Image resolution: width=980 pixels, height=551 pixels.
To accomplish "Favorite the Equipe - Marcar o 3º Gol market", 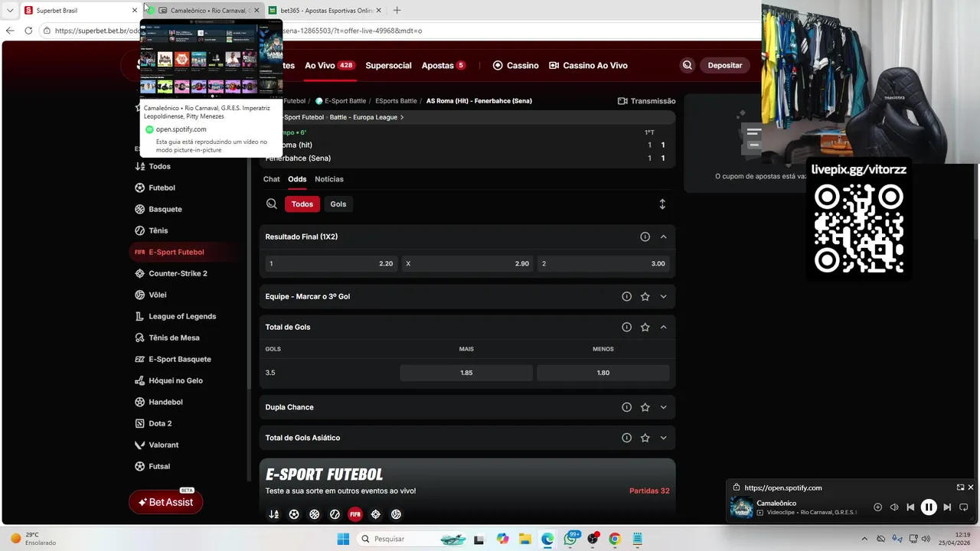I will 645,297.
